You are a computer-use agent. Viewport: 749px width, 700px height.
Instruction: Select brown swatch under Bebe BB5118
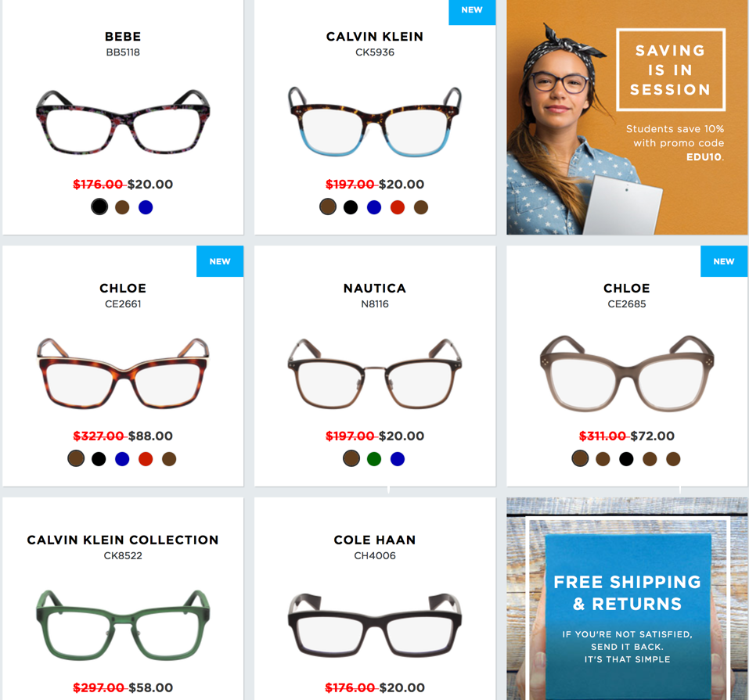tap(122, 207)
